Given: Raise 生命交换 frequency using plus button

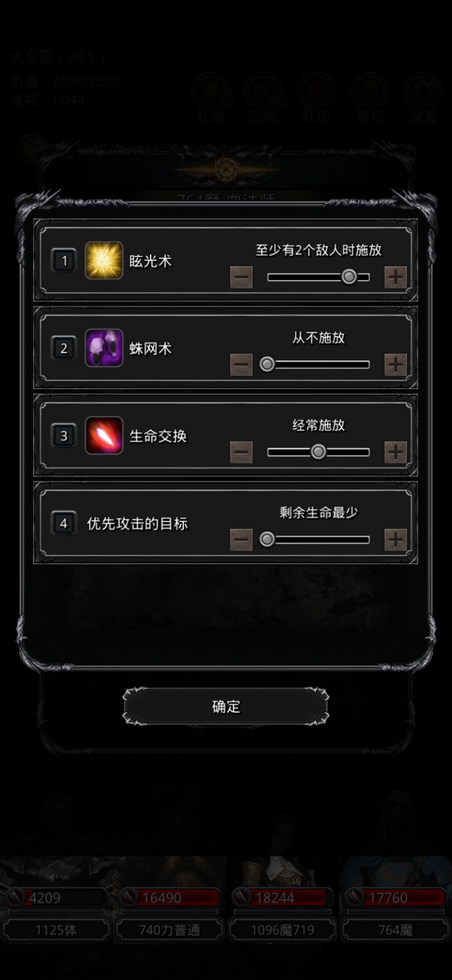Looking at the screenshot, I should tap(395, 452).
